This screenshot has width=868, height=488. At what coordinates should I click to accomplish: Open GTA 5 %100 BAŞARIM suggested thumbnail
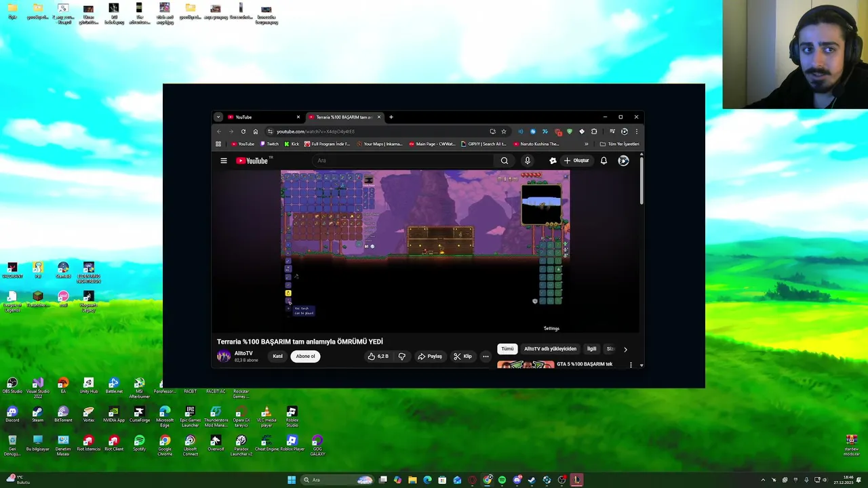coord(526,365)
